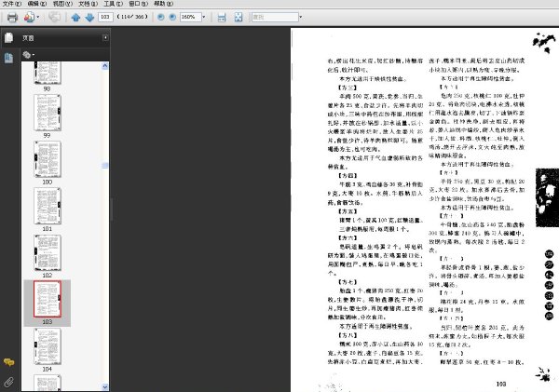559x392 pixels.
Task: Open the Pages panel icon in sidebar
Action: [x=8, y=37]
